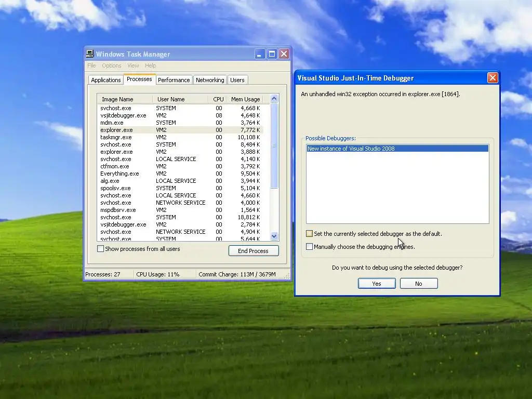This screenshot has width=532, height=399.
Task: Open the Networking tab
Action: click(210, 80)
